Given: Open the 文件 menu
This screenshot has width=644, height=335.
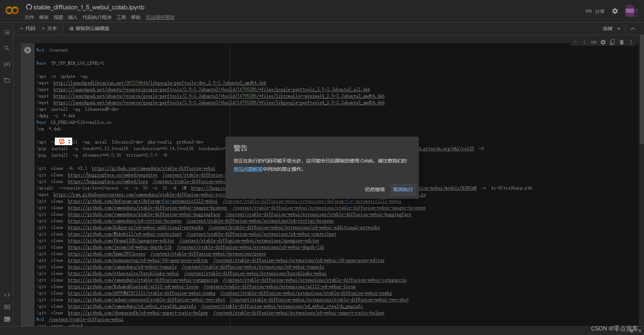Looking at the screenshot, I should click(x=29, y=17).
